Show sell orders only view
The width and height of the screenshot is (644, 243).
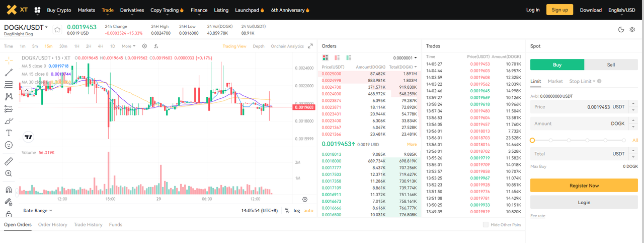pyautogui.click(x=337, y=57)
